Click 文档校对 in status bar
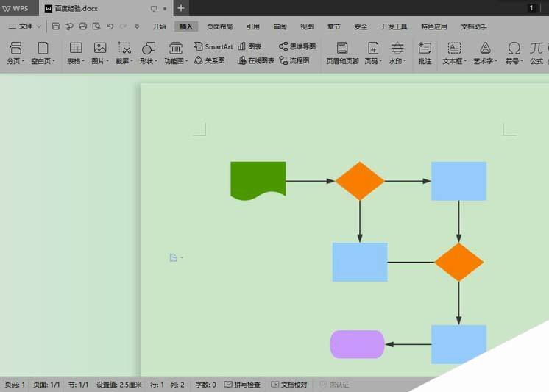Viewport: 549px width, 392px height. coord(289,385)
